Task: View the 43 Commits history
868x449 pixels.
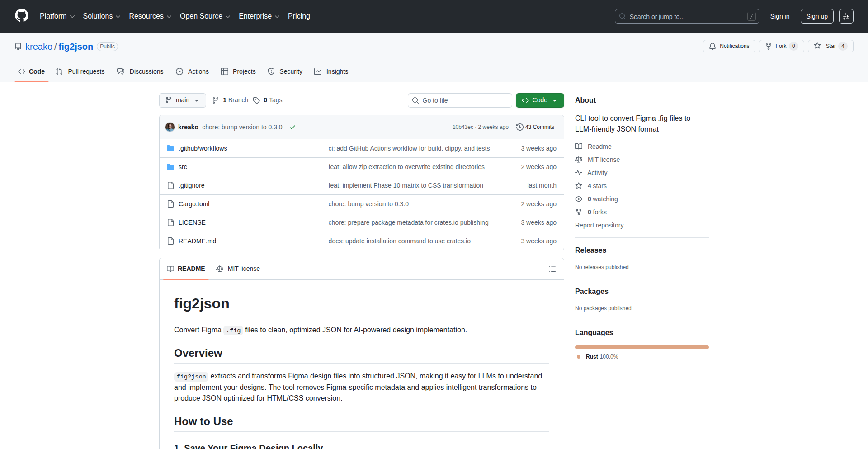Action: [535, 127]
